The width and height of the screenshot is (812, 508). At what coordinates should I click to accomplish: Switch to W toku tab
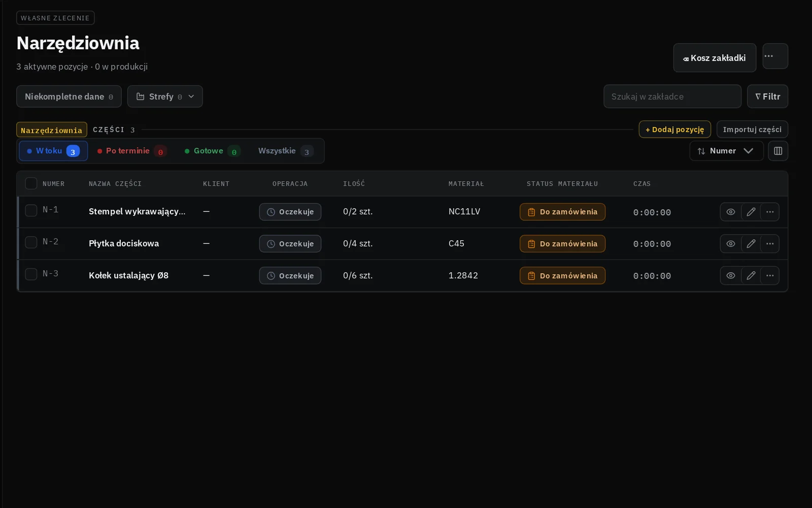tap(53, 151)
